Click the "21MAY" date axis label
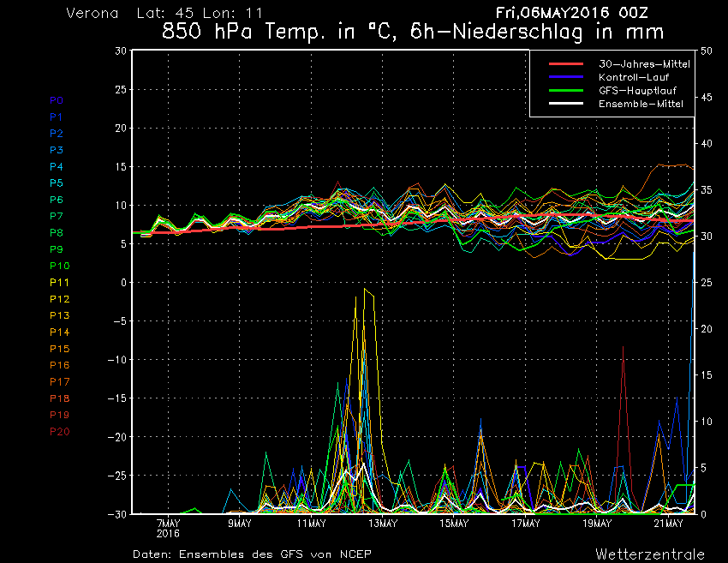 [x=669, y=524]
